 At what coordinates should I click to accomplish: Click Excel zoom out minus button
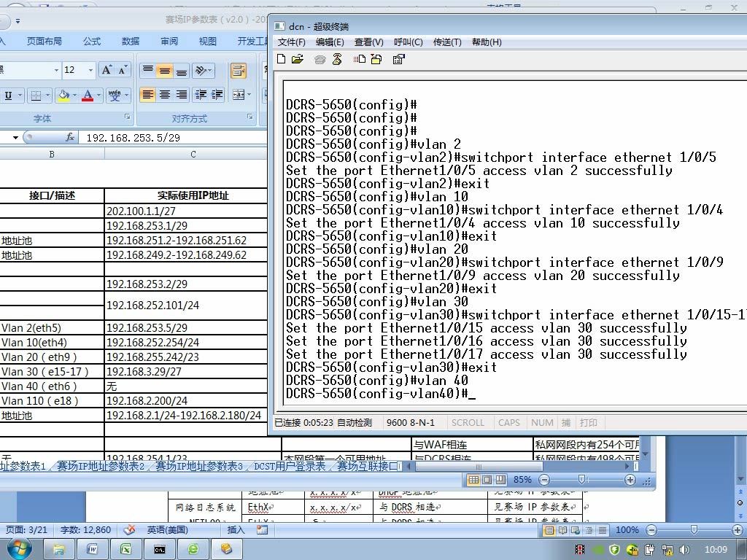(544, 480)
